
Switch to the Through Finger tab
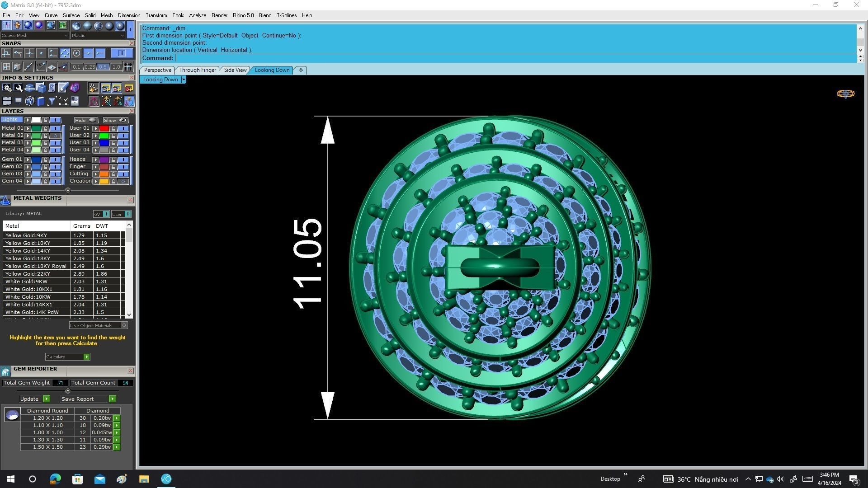[x=197, y=70]
